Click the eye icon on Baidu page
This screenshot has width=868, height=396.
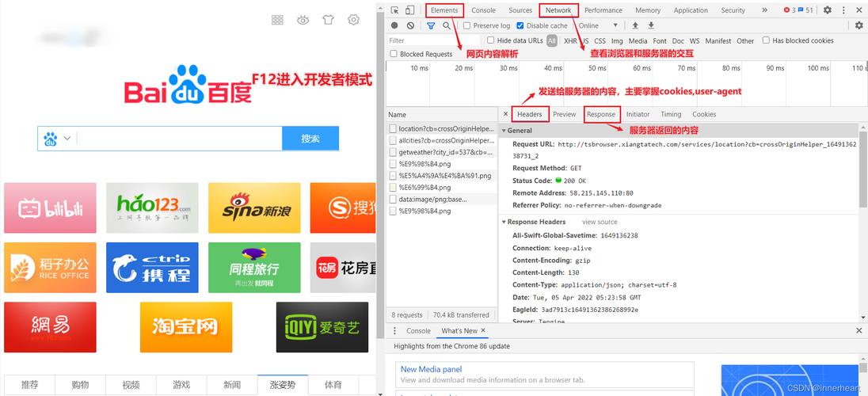click(303, 20)
